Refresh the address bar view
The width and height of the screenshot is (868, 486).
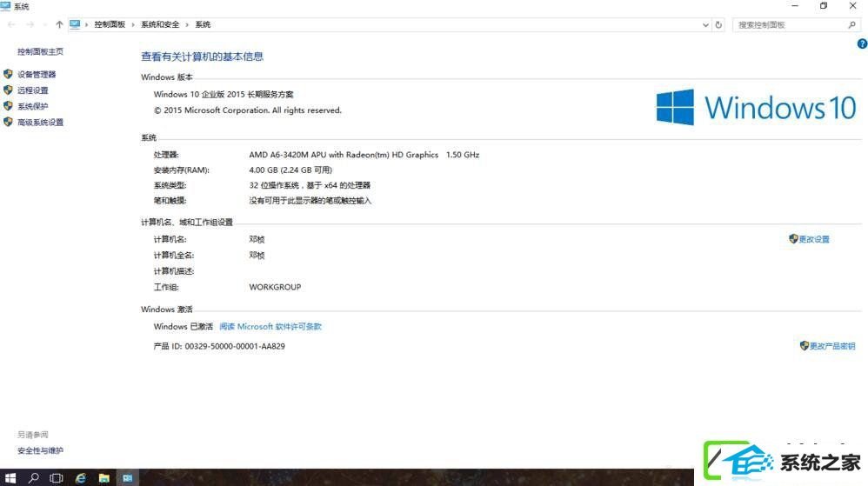point(718,24)
